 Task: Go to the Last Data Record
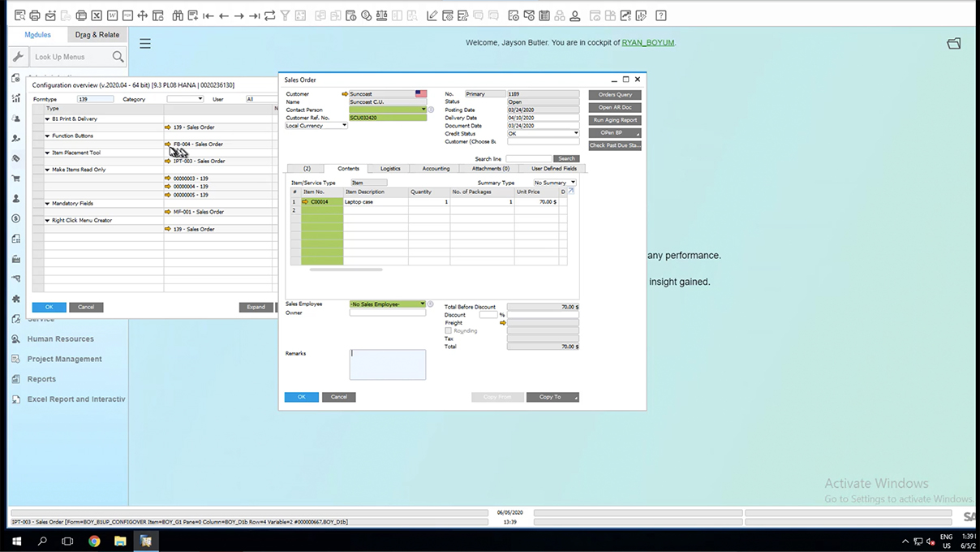tap(255, 15)
